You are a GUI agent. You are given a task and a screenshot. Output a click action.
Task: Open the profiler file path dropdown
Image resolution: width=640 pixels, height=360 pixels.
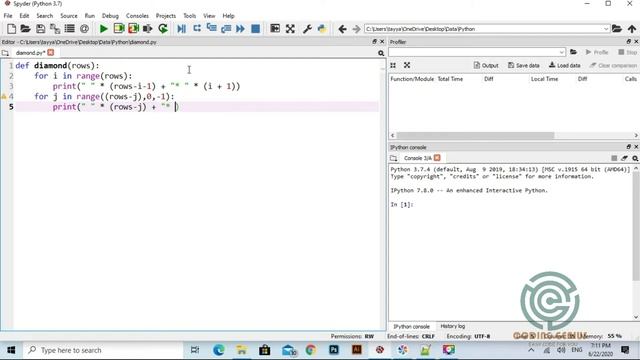coord(562,52)
